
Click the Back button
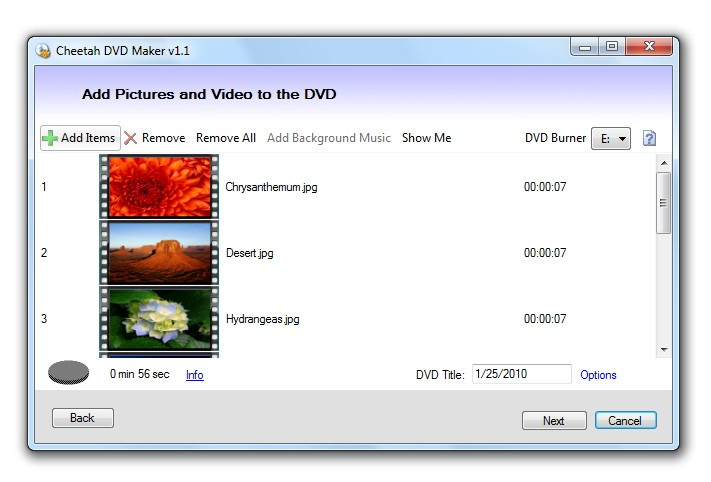[83, 418]
